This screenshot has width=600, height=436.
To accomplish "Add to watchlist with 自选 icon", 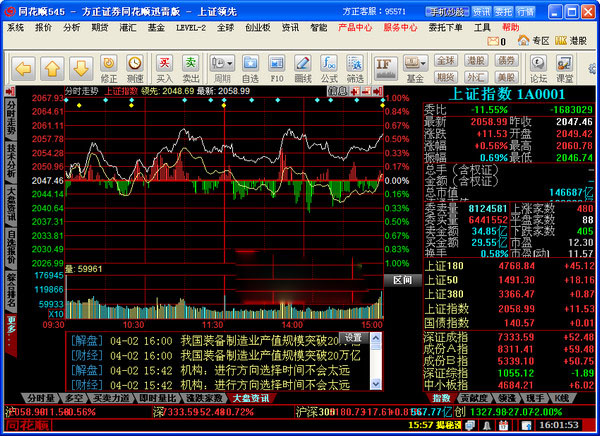I will pyautogui.click(x=250, y=69).
